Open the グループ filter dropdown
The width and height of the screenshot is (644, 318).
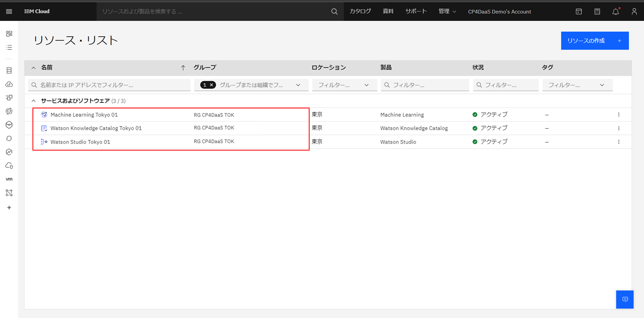click(298, 85)
